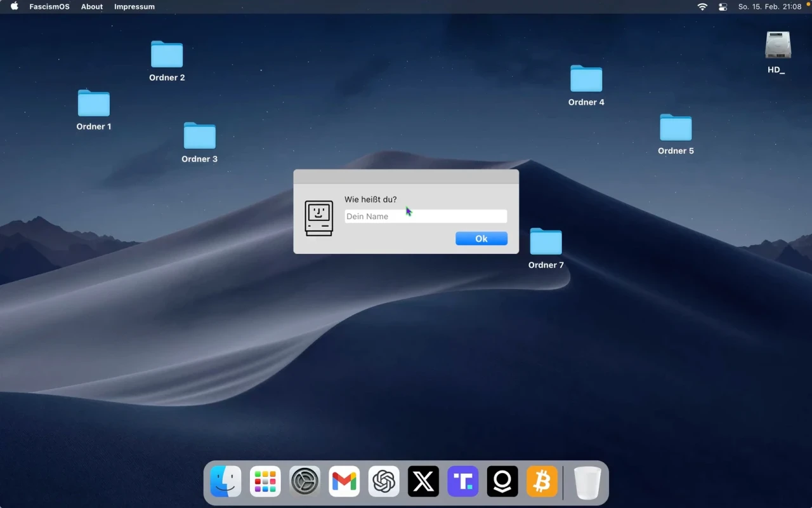Launch Gmail from the dock
812x508 pixels.
344,481
